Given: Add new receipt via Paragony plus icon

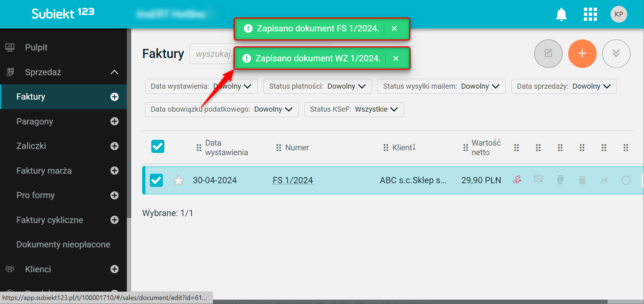Looking at the screenshot, I should pos(114,122).
